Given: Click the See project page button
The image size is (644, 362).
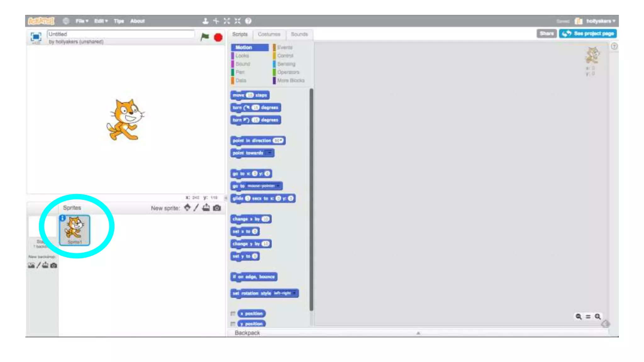Looking at the screenshot, I should [588, 34].
